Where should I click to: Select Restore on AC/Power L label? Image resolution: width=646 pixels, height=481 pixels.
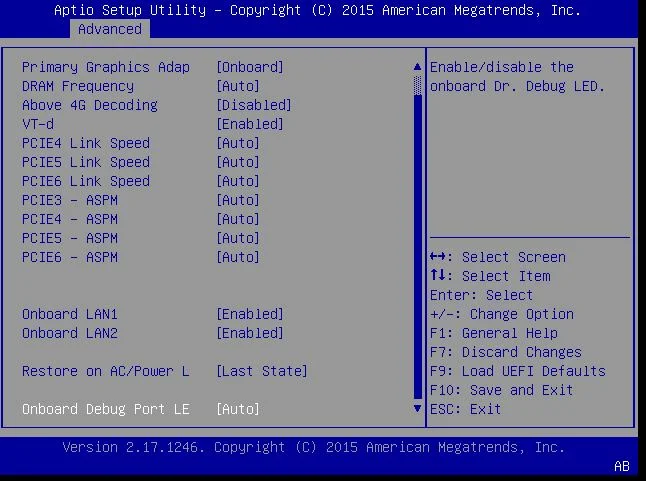[x=106, y=371]
